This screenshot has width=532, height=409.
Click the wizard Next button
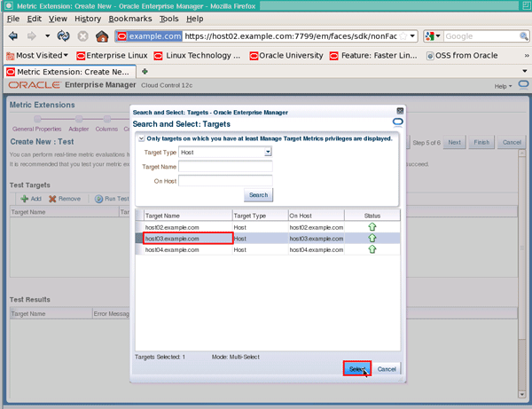point(454,142)
